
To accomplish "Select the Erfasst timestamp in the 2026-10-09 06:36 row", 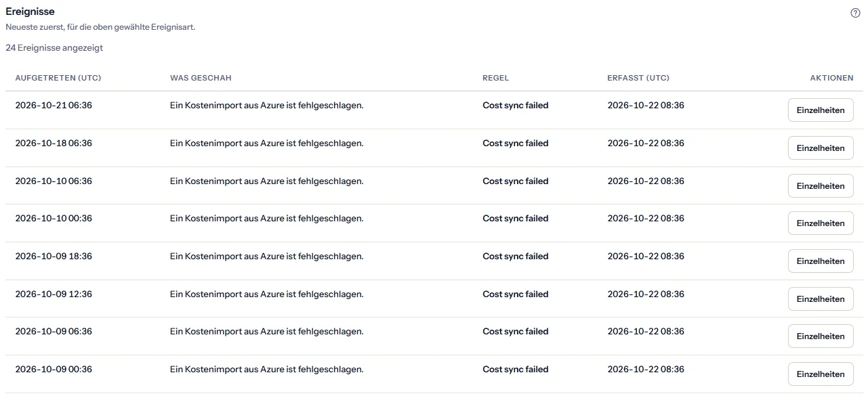I will 646,332.
